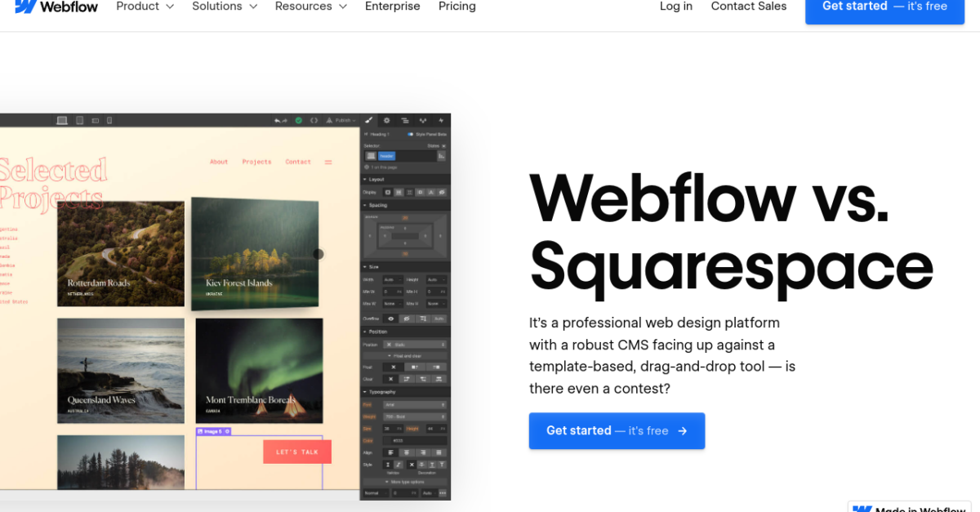Screen dimensions: 980x512
Task: Click the Log in link
Action: click(675, 7)
